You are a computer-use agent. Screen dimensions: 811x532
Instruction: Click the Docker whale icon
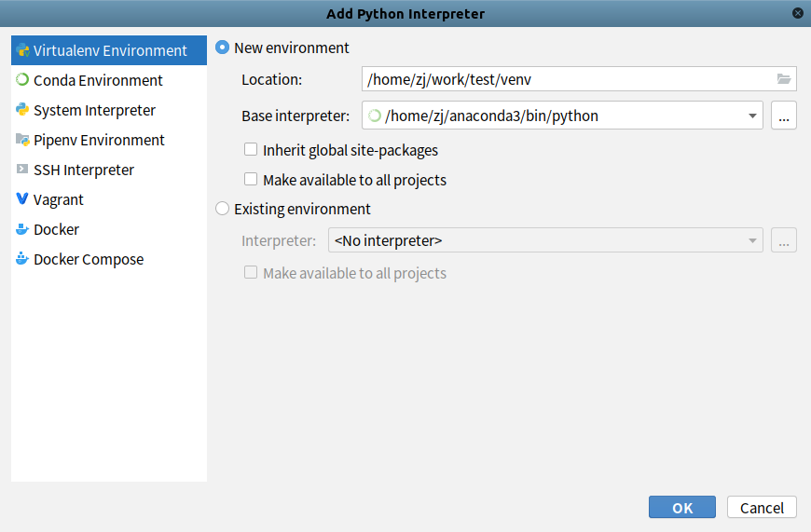click(22, 229)
